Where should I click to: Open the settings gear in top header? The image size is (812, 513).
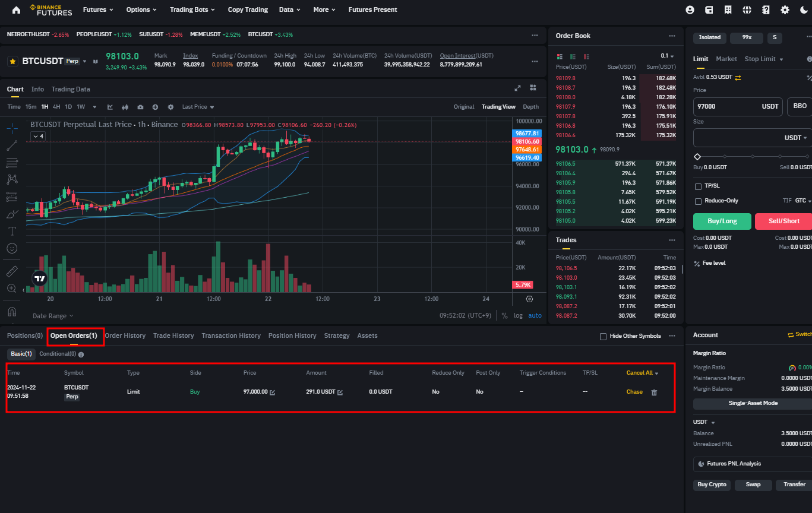[785, 9]
